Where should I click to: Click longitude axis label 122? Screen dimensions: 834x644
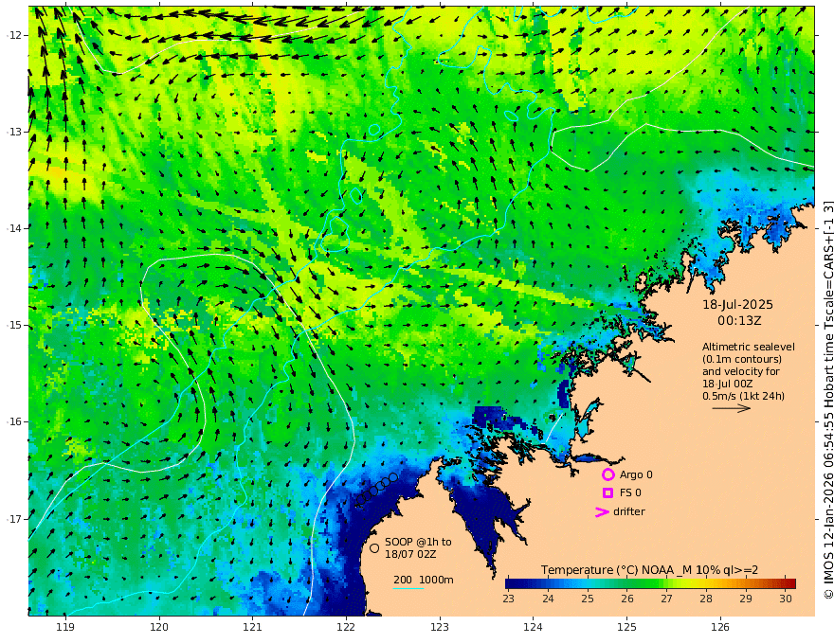346,628
